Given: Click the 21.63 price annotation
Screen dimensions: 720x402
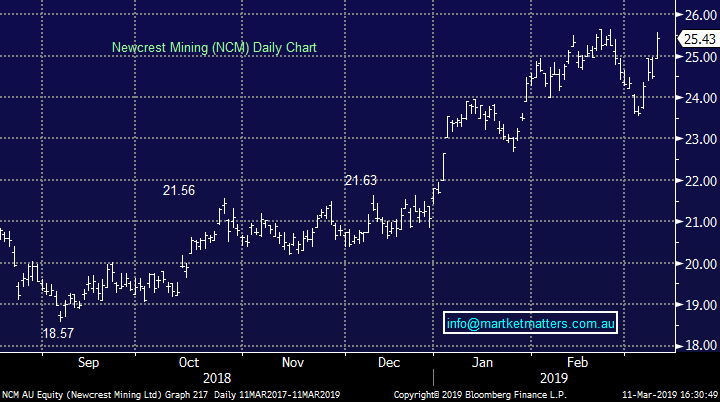Looking at the screenshot, I should pyautogui.click(x=361, y=180).
